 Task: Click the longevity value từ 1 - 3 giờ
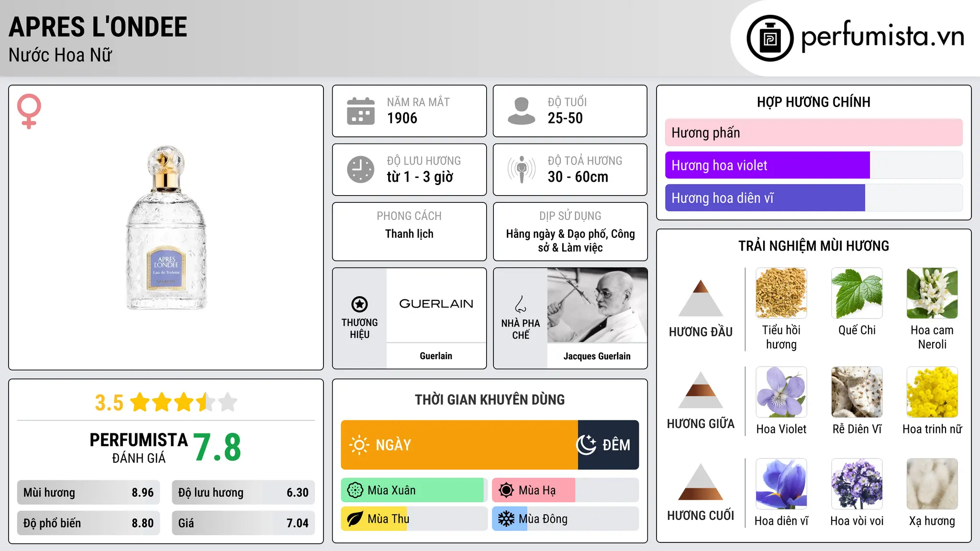(420, 177)
